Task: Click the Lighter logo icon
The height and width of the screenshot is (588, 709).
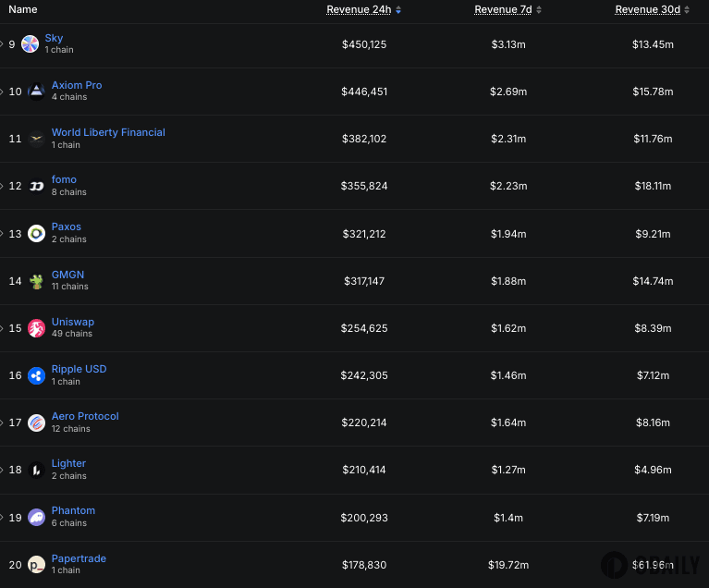Action: pyautogui.click(x=36, y=470)
